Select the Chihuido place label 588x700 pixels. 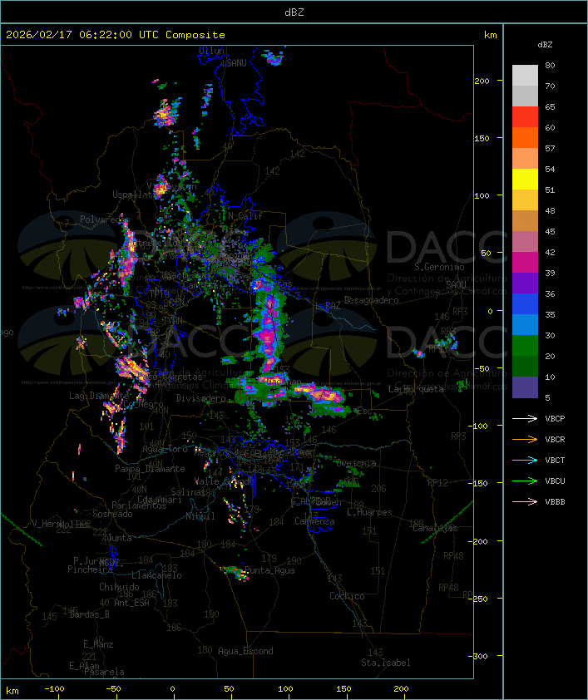(x=119, y=587)
